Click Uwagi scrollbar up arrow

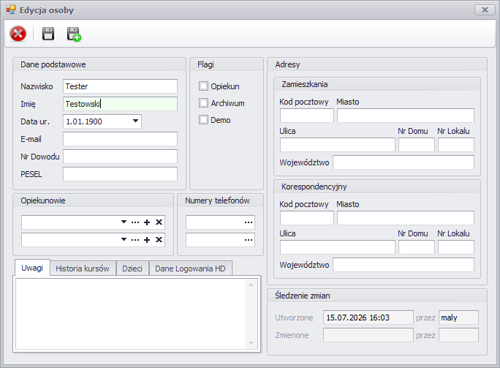click(x=251, y=285)
